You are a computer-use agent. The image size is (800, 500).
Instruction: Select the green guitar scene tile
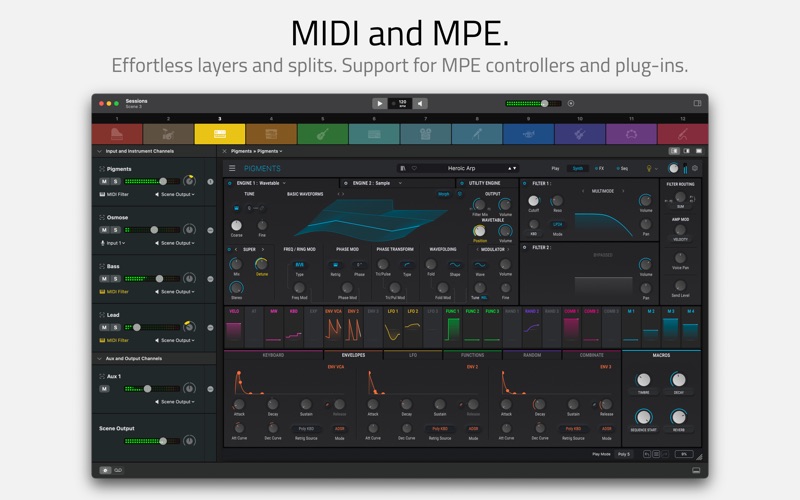322,134
